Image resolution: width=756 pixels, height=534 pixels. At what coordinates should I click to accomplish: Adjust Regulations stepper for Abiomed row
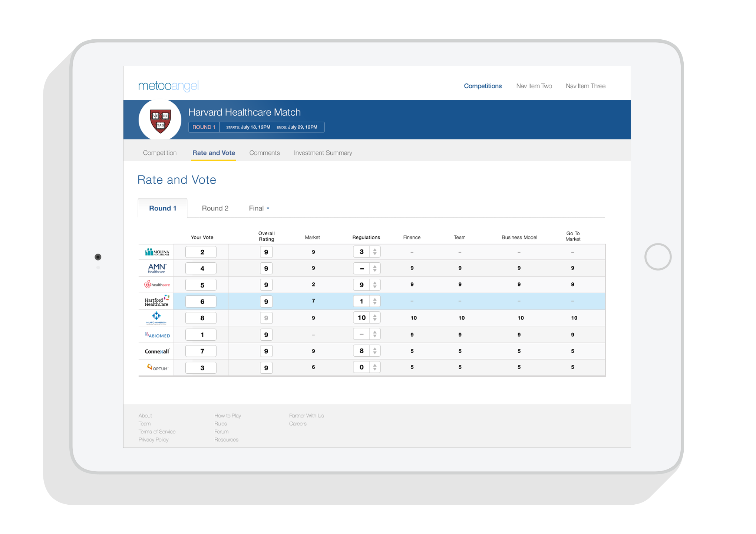tap(375, 334)
